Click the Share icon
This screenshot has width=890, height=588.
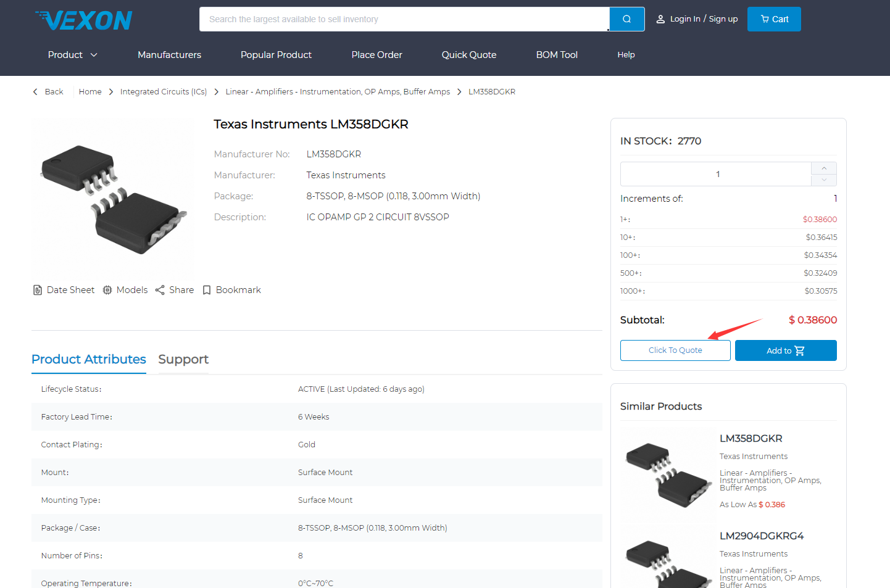coord(160,290)
